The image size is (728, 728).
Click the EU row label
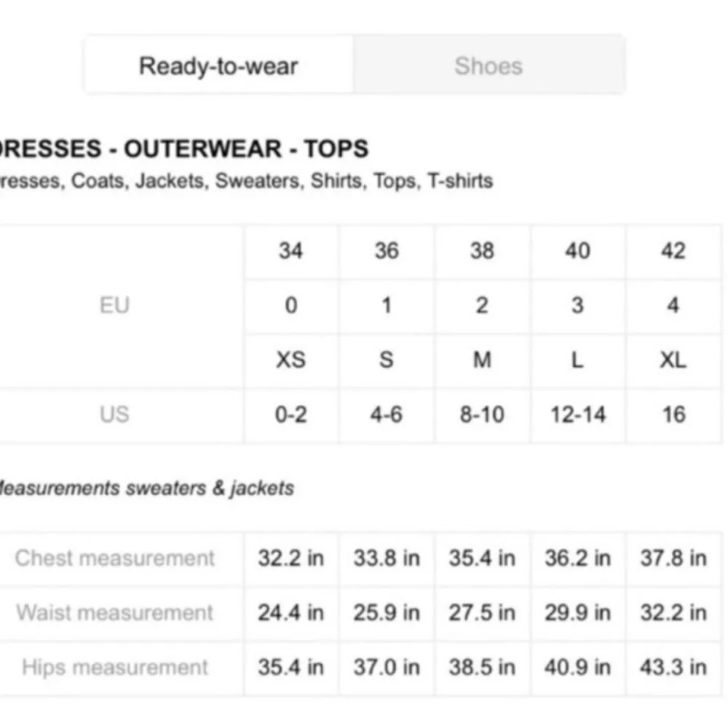click(114, 305)
